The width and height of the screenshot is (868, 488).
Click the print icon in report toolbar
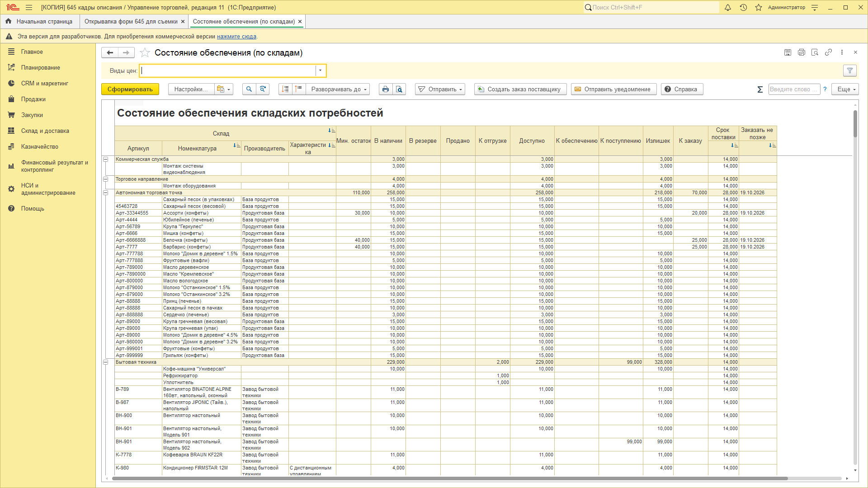pyautogui.click(x=385, y=89)
